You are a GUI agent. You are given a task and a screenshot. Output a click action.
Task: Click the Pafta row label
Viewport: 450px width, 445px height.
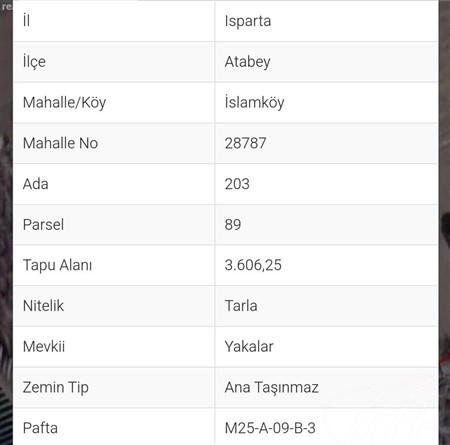click(x=40, y=428)
